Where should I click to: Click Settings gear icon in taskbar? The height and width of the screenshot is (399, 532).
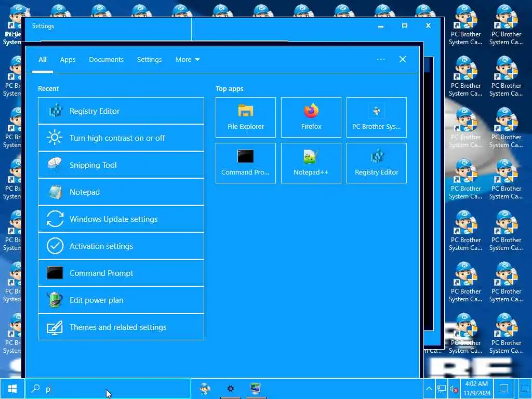point(231,389)
